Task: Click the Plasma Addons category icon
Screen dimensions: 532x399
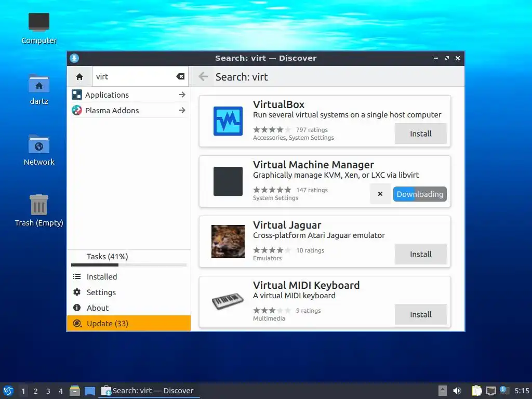Action: (77, 110)
